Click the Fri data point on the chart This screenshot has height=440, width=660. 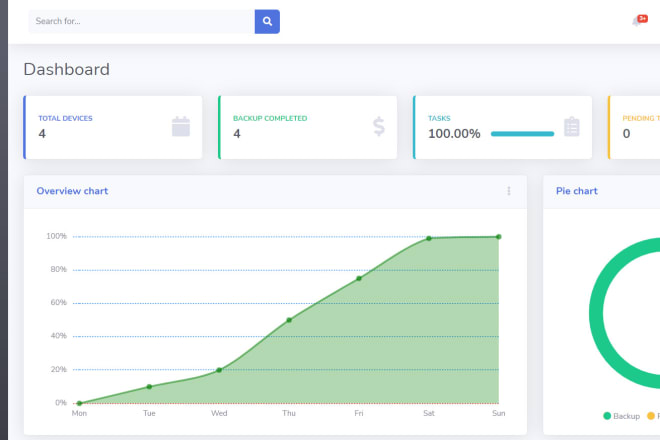pyautogui.click(x=359, y=278)
